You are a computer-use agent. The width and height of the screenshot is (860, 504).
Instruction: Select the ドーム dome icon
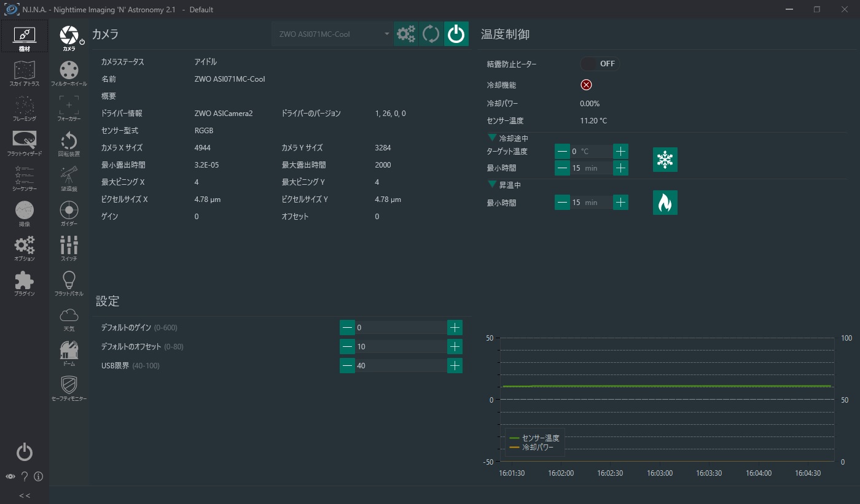point(69,353)
